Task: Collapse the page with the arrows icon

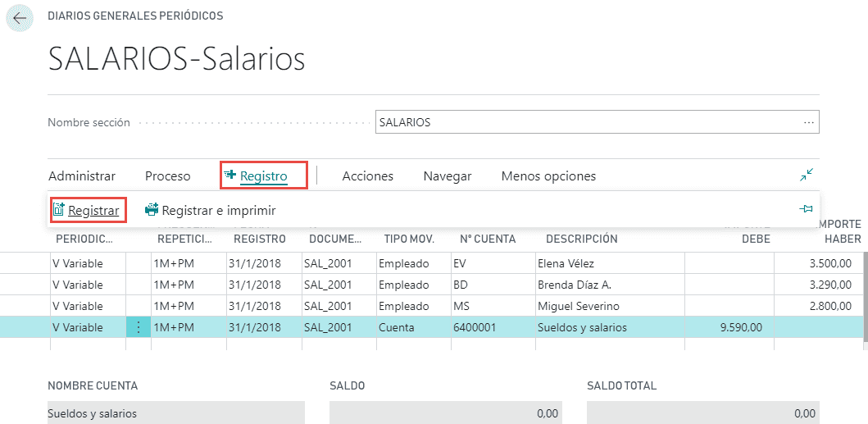Action: coord(807,176)
